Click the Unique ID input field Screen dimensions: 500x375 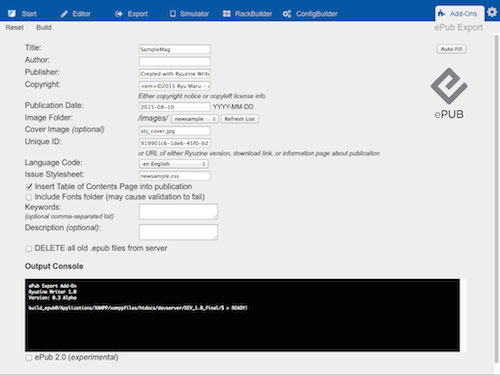click(175, 143)
